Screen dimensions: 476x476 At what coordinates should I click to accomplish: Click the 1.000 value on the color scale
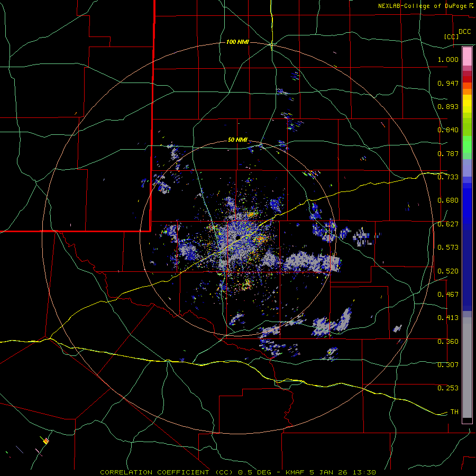coord(448,59)
